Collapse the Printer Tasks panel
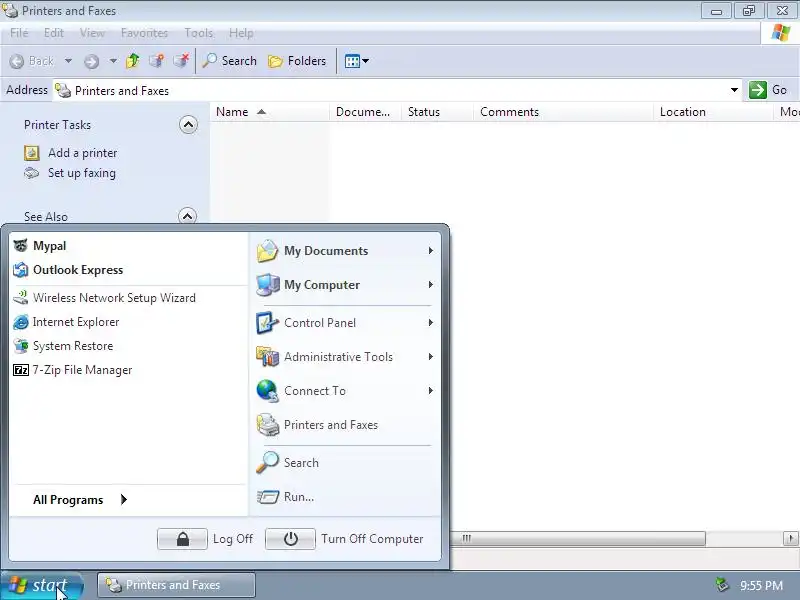The width and height of the screenshot is (800, 600). 188,124
